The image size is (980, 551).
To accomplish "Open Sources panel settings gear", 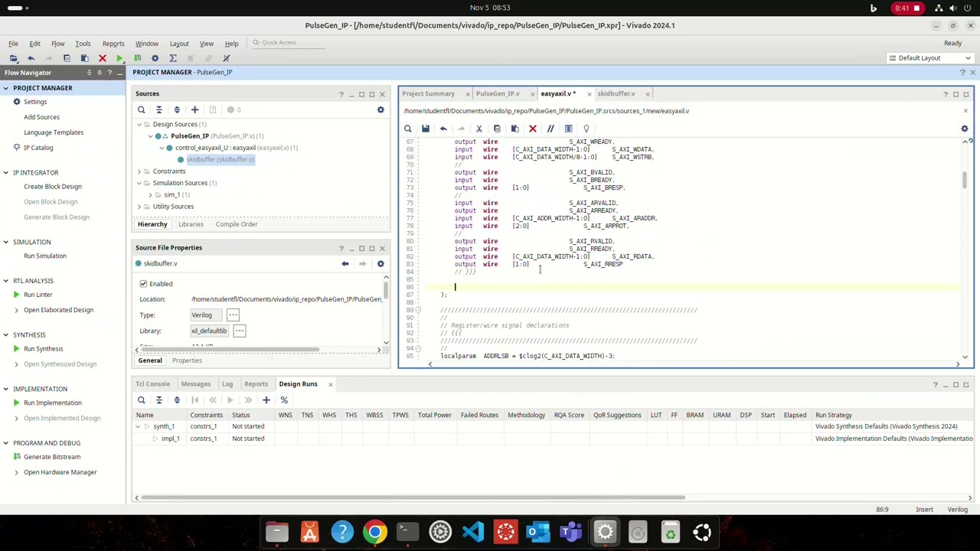I will tap(381, 110).
